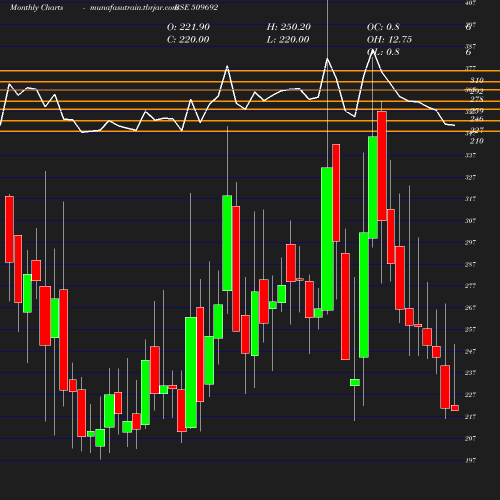Select the high value 'H: 250.20'
The width and height of the screenshot is (500, 500).
289,27
